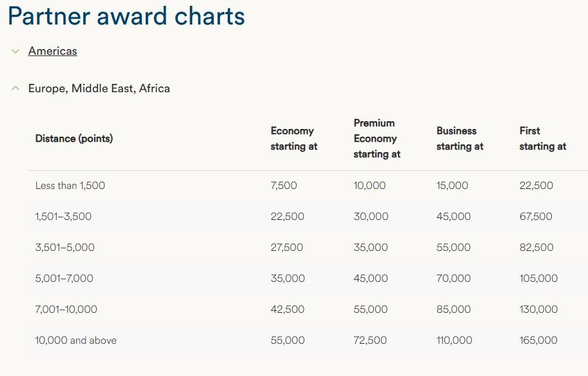Click the Partner award charts heading
588x376 pixels.
coord(126,16)
